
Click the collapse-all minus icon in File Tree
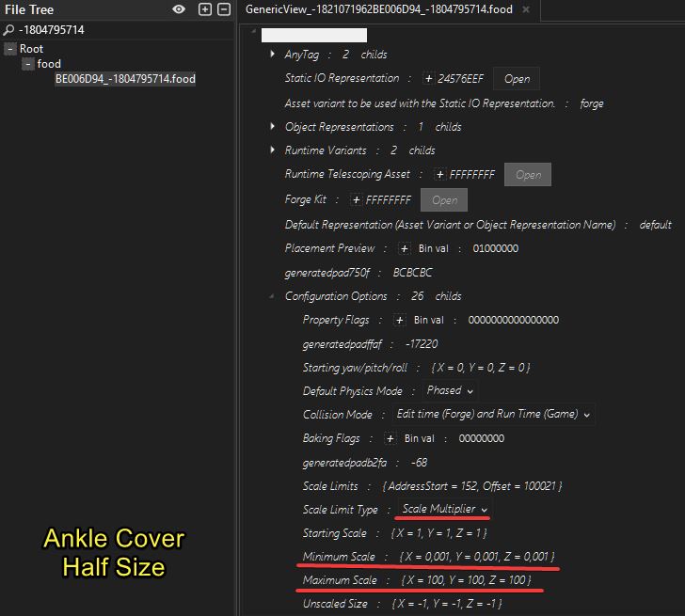pos(224,9)
